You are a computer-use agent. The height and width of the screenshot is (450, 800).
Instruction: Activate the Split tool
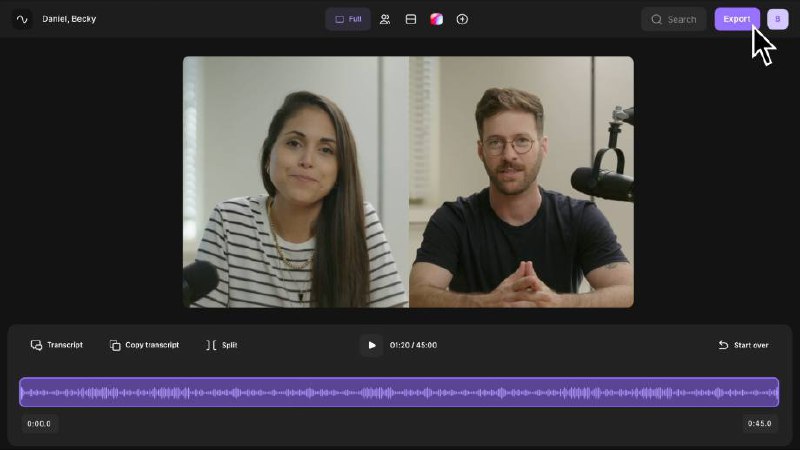coord(221,345)
